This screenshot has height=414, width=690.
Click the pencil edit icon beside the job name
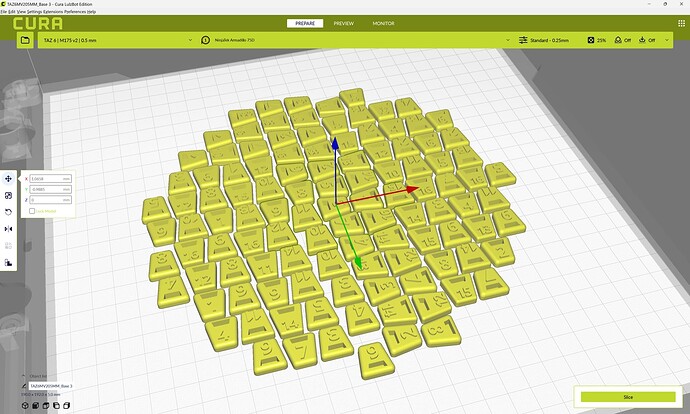(24, 386)
